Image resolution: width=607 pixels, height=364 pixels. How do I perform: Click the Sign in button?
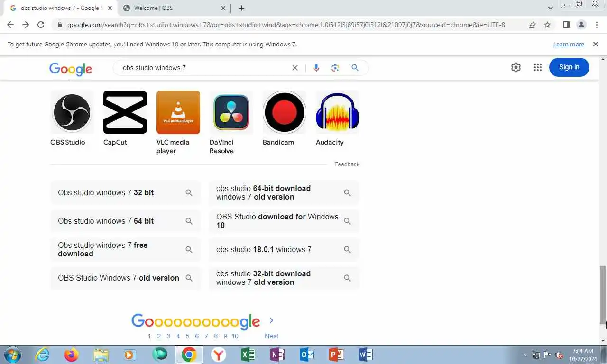pos(569,67)
